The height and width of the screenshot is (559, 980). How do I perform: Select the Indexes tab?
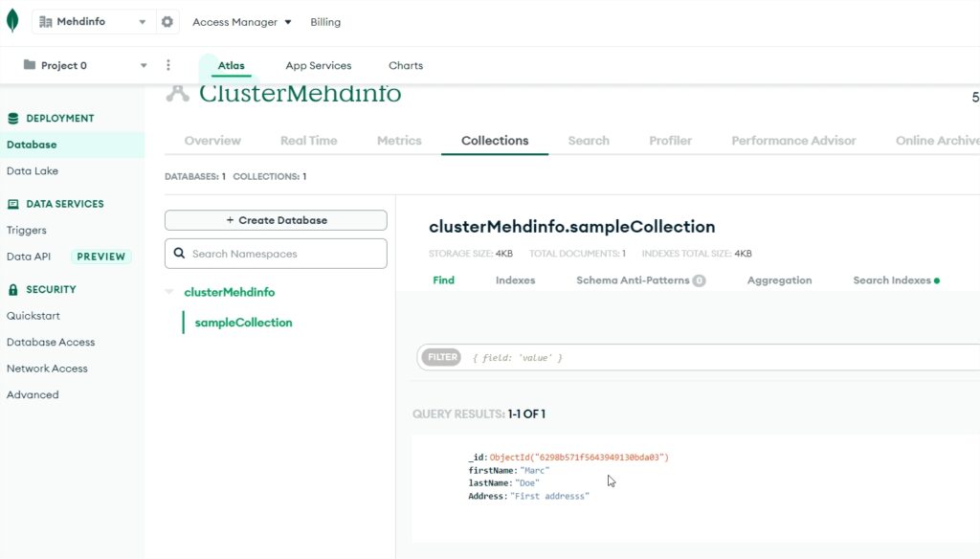[516, 280]
